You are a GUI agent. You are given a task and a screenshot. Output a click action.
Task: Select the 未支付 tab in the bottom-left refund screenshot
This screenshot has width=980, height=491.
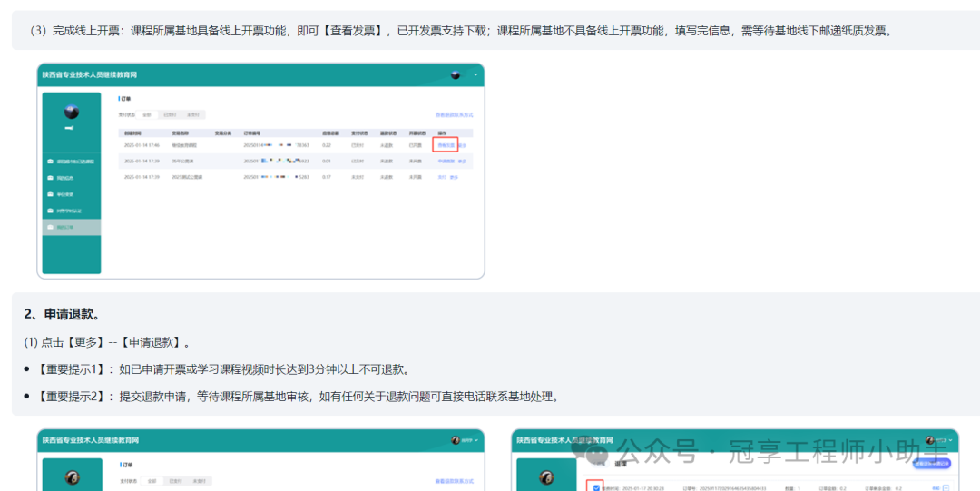click(198, 481)
